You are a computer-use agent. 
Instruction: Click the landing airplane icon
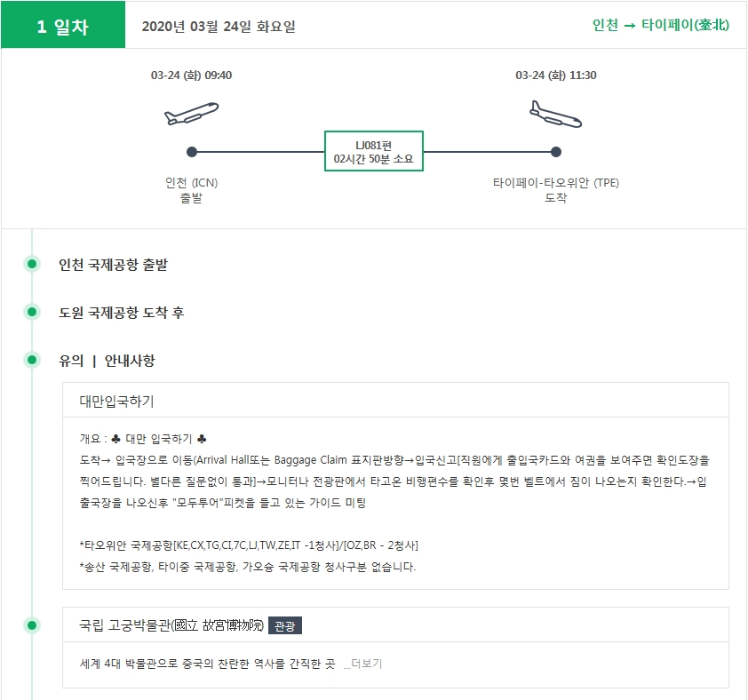tap(556, 114)
